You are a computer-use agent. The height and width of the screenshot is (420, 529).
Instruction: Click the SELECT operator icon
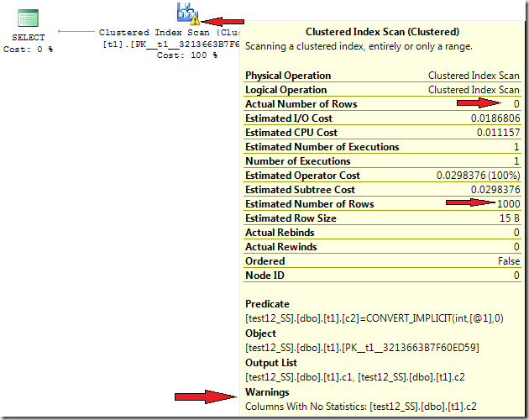click(28, 19)
